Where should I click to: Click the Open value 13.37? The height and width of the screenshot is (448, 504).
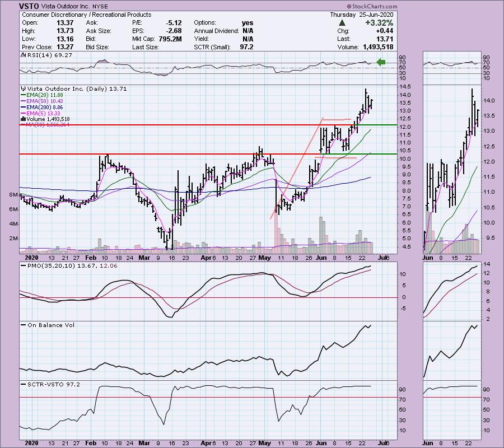[x=65, y=23]
